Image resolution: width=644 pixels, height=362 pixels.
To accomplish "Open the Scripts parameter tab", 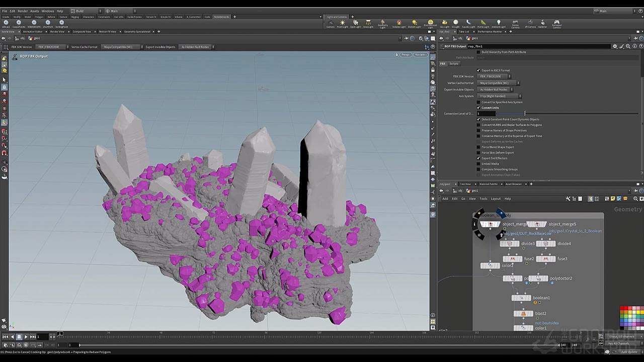I will click(x=454, y=64).
